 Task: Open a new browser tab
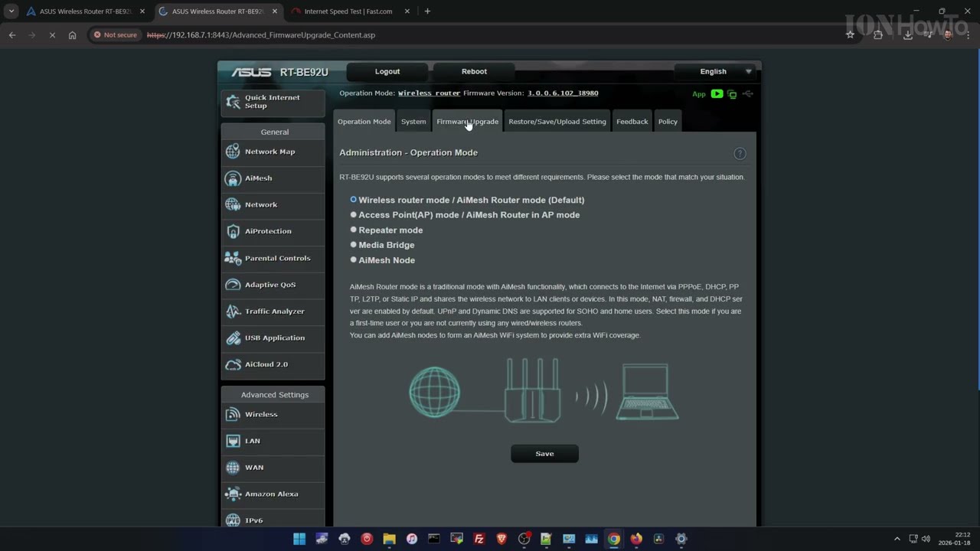427,11
